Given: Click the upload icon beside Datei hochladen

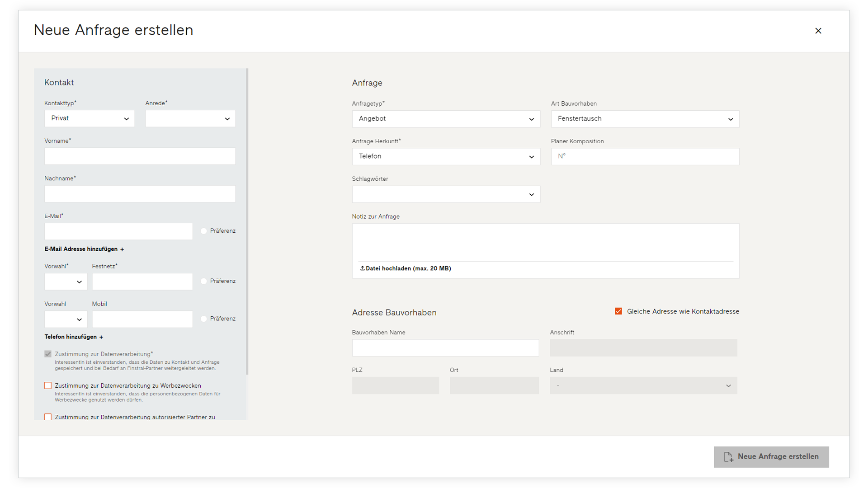Looking at the screenshot, I should coord(362,268).
